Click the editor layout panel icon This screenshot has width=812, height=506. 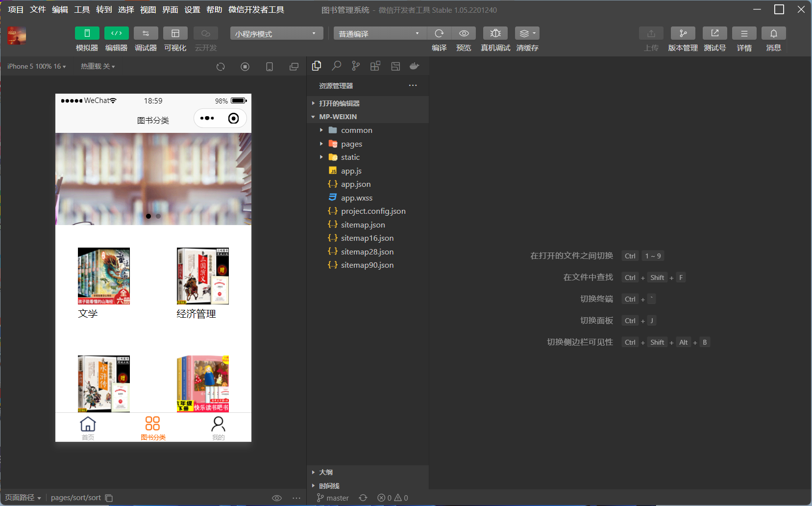(395, 66)
